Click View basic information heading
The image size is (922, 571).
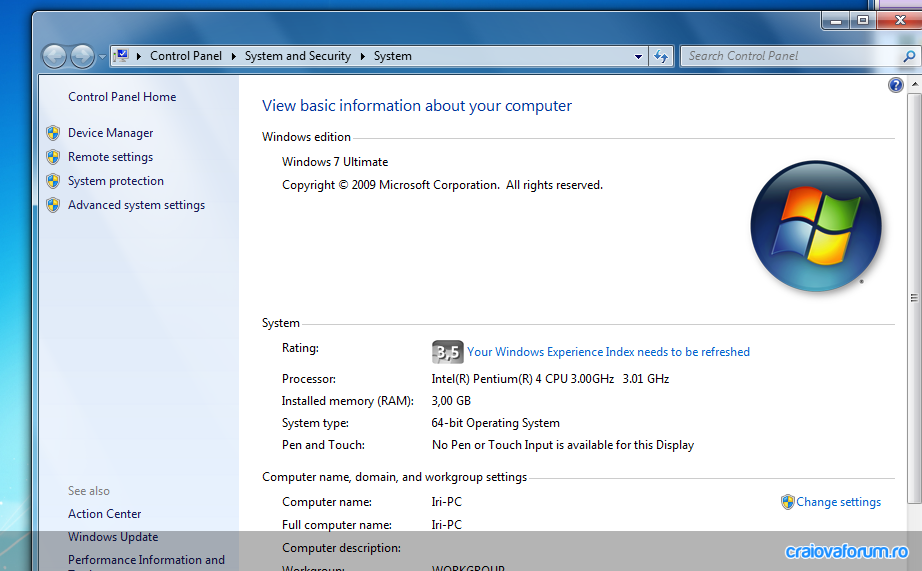pyautogui.click(x=417, y=106)
